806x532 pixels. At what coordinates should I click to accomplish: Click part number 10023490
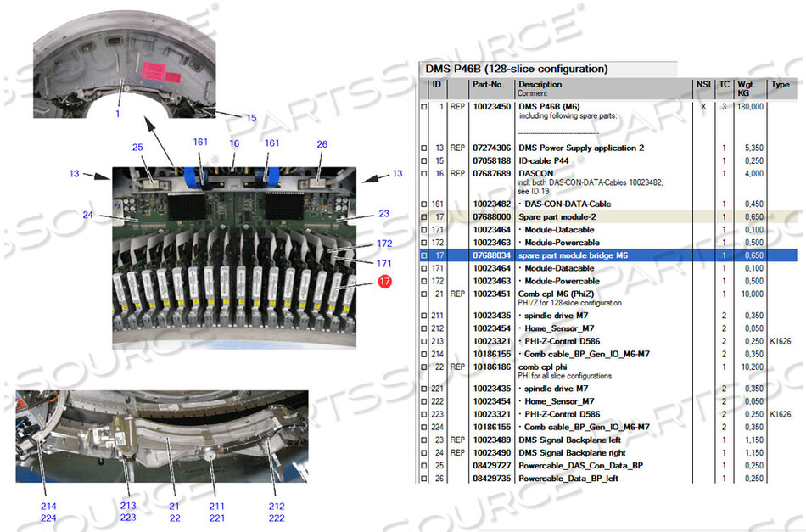[492, 453]
